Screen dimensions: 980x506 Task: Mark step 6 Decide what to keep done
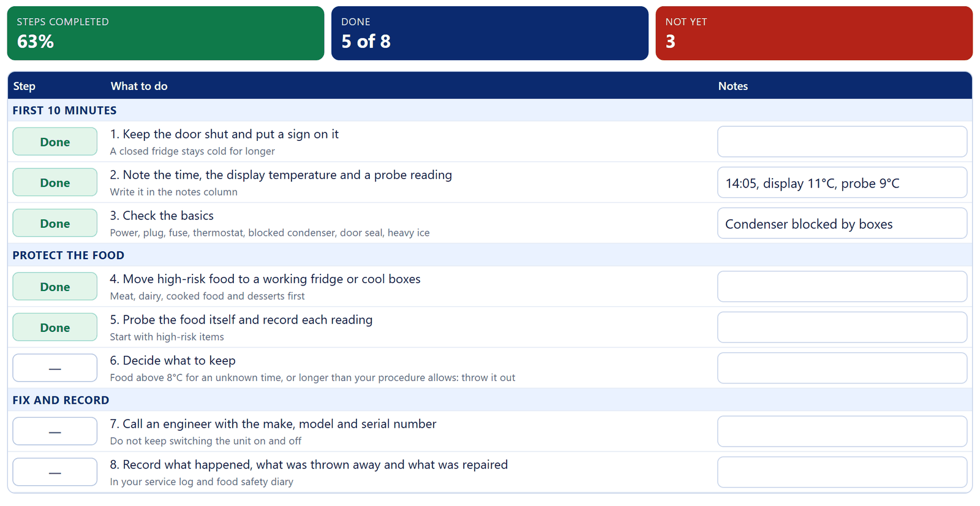[x=55, y=368]
